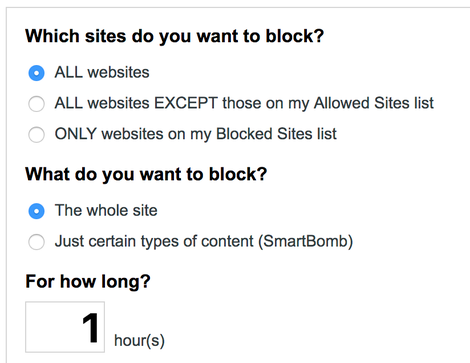
Task: Choose ALL websites EXCEPT Allowed Sites radio
Action: point(36,104)
